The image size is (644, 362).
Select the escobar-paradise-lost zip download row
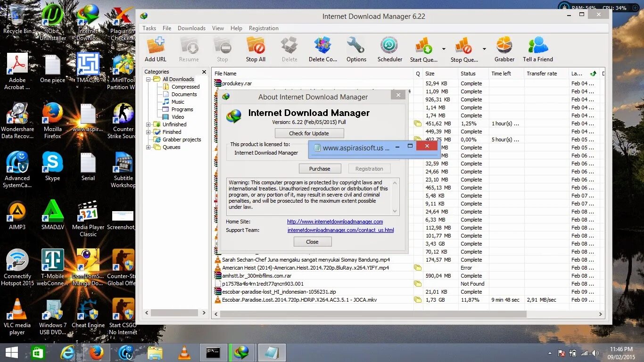click(408, 292)
